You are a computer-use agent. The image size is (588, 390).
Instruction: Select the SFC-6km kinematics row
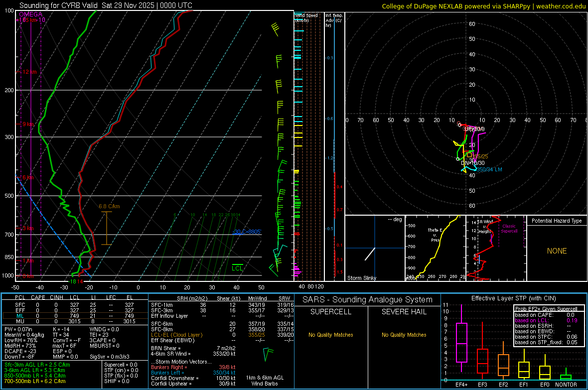tap(222, 324)
